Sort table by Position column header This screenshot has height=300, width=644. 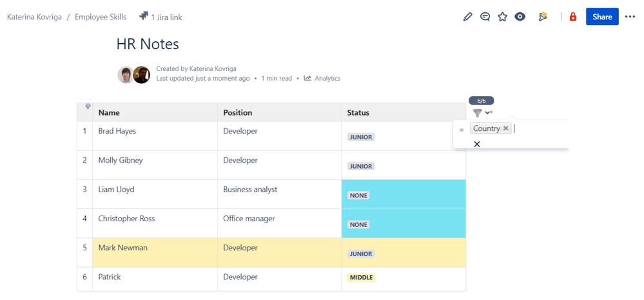coord(237,112)
